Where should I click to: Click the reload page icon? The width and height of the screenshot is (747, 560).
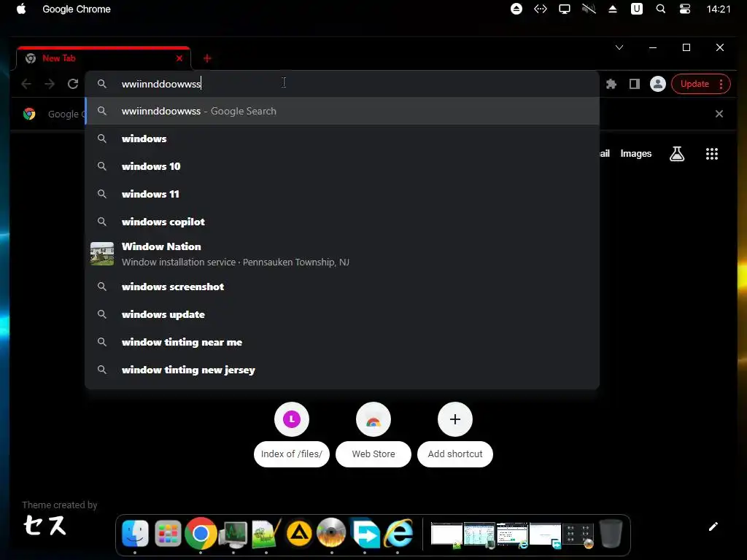[x=73, y=84]
